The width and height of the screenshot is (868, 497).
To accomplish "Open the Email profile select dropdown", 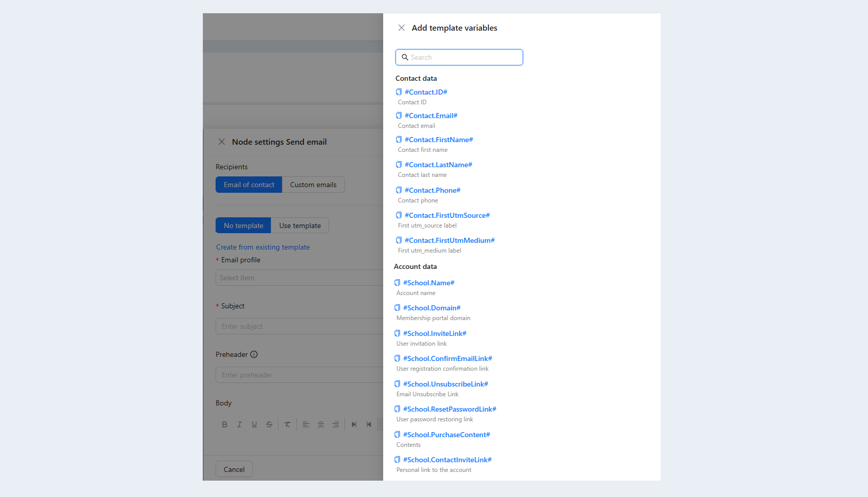I will tap(299, 278).
